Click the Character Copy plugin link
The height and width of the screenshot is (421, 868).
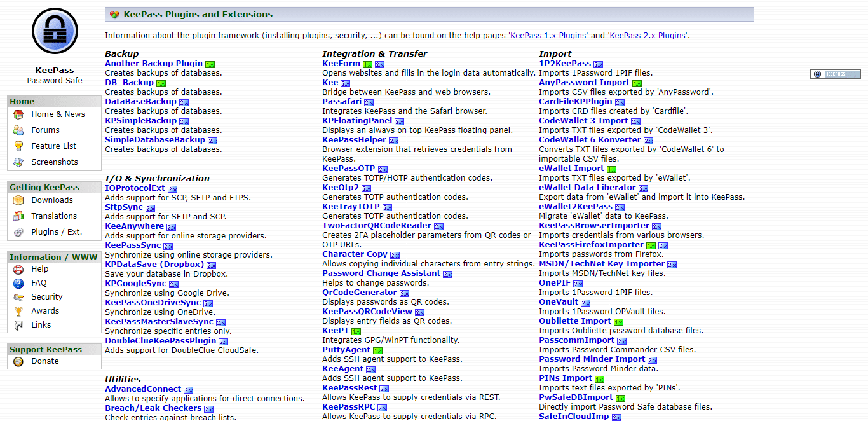click(x=355, y=254)
